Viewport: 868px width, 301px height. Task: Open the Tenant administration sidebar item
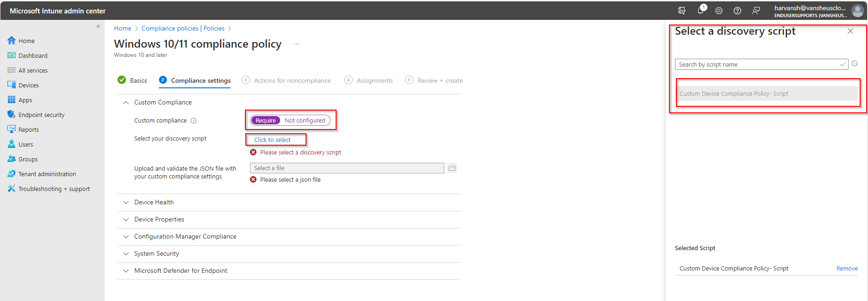point(42,174)
